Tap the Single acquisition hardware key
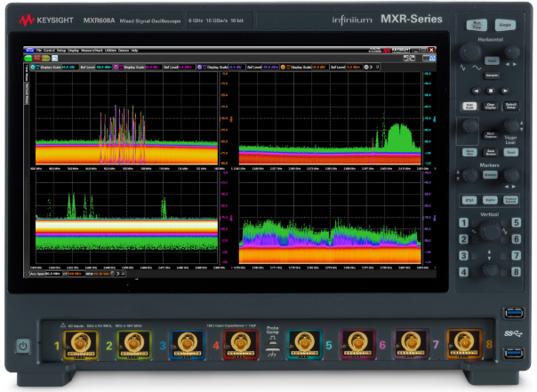Image resolution: width=537 pixels, height=392 pixels. click(x=505, y=25)
